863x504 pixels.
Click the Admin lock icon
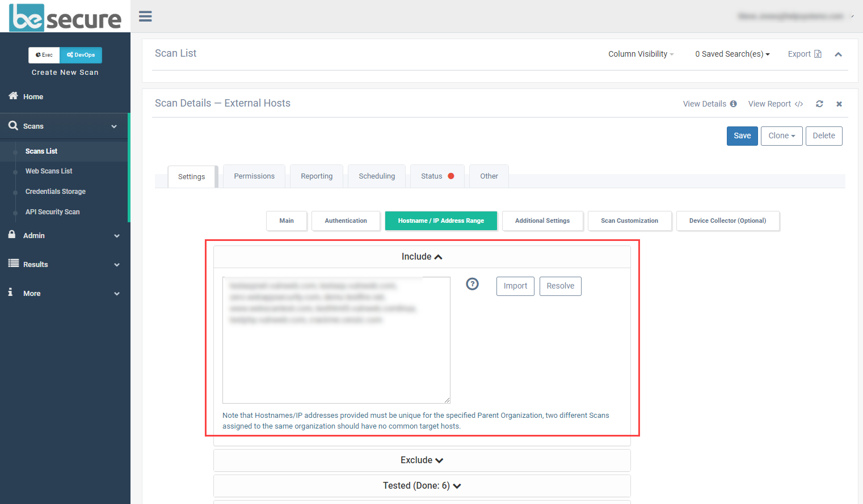[12, 234]
